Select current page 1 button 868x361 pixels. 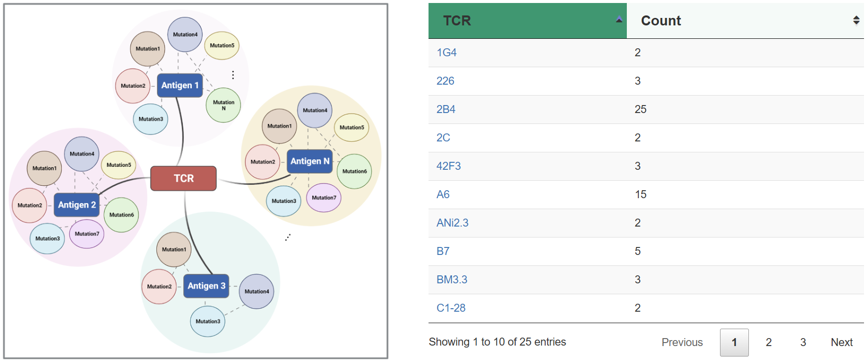734,343
